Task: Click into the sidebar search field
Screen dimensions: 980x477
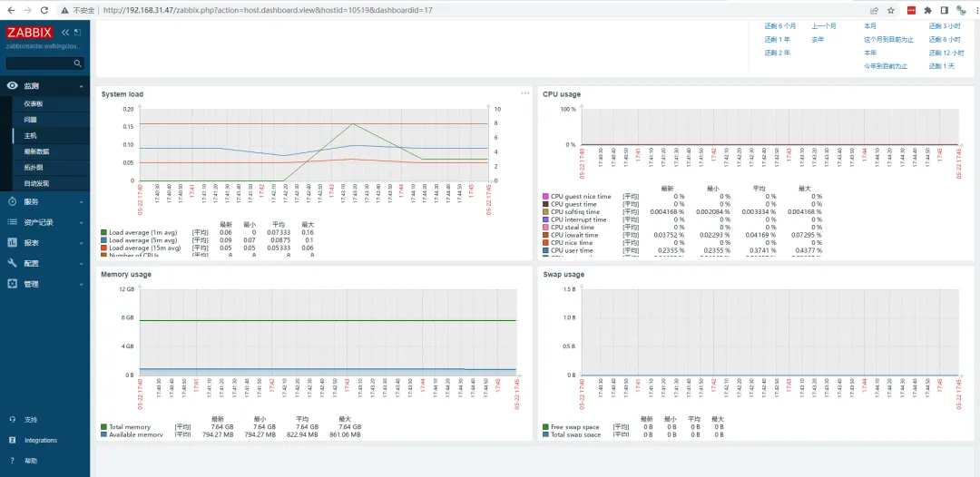Action: pos(39,63)
